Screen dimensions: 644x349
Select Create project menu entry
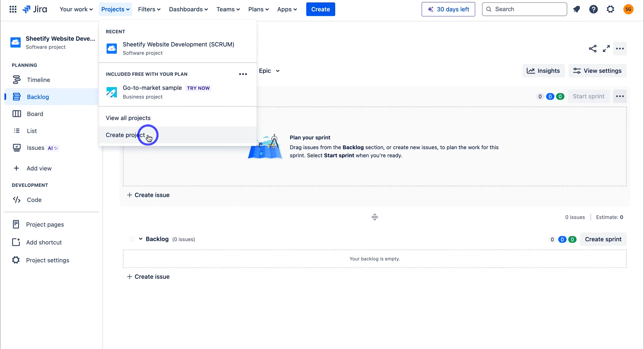178,135
